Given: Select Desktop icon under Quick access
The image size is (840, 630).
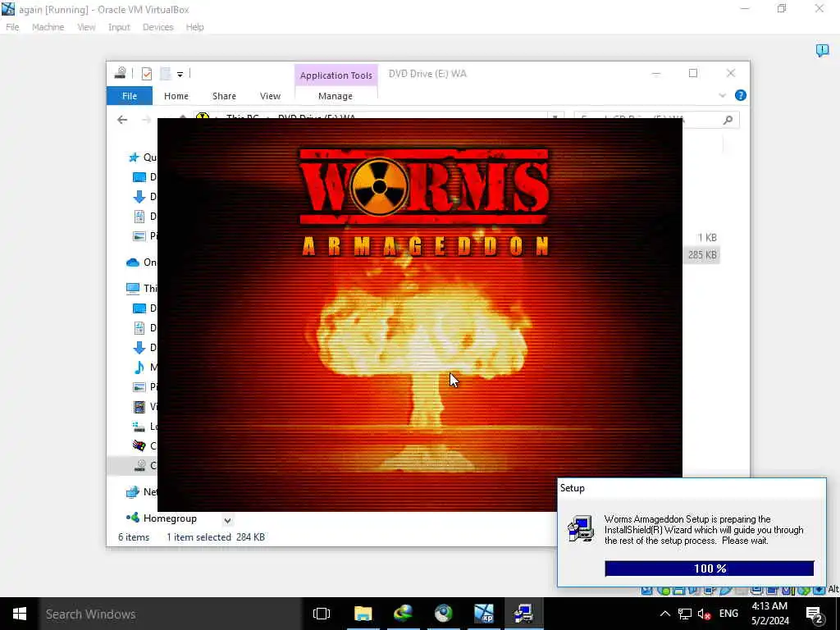Looking at the screenshot, I should pos(139,177).
